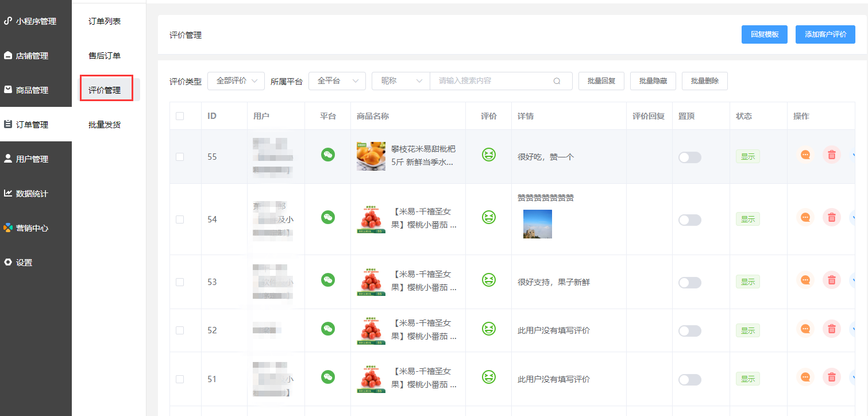The width and height of the screenshot is (868, 416).
Task: Click the WeChat platform icon in row 55
Action: pyautogui.click(x=328, y=155)
